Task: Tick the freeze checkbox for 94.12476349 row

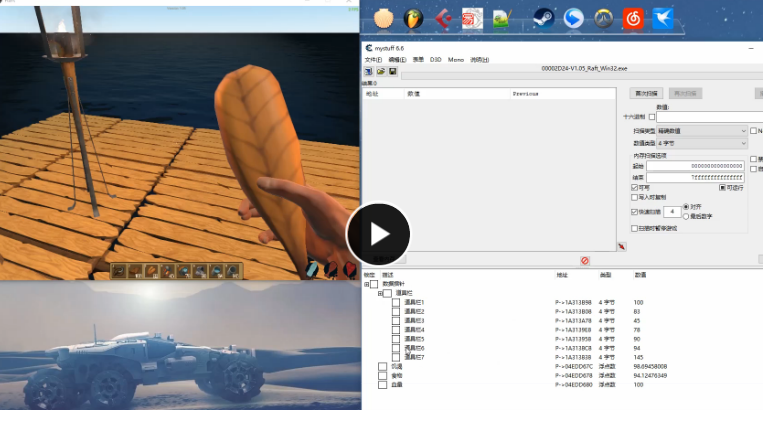Action: (382, 376)
